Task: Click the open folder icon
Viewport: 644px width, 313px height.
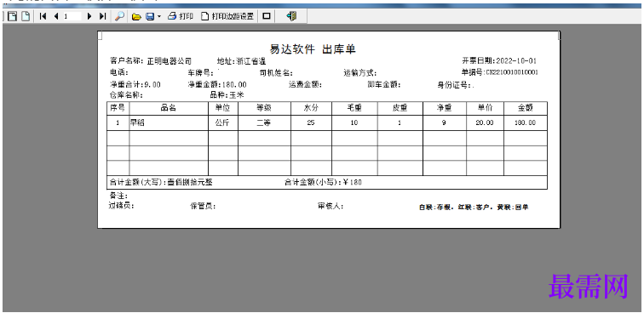Action: coord(136,17)
